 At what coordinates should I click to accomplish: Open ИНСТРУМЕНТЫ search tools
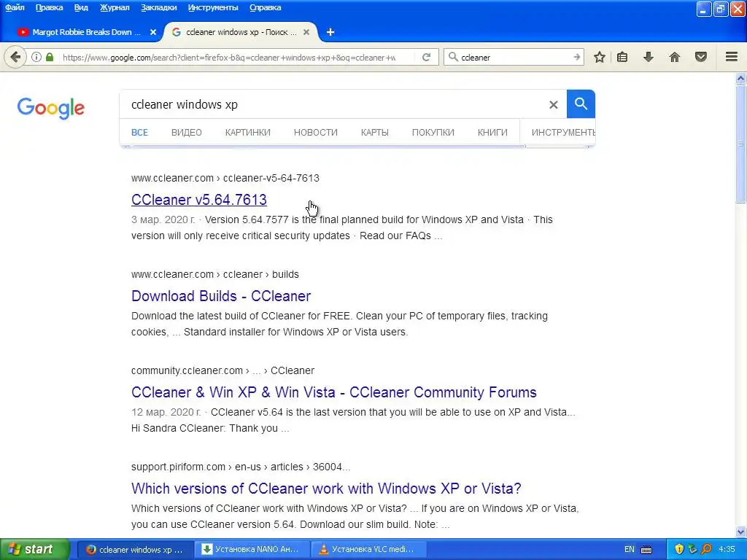pyautogui.click(x=562, y=133)
